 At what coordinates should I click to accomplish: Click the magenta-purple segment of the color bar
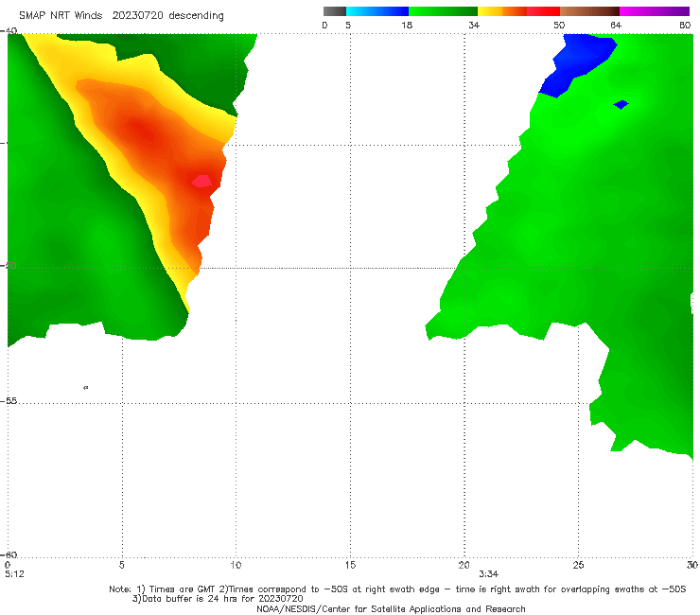[x=655, y=11]
